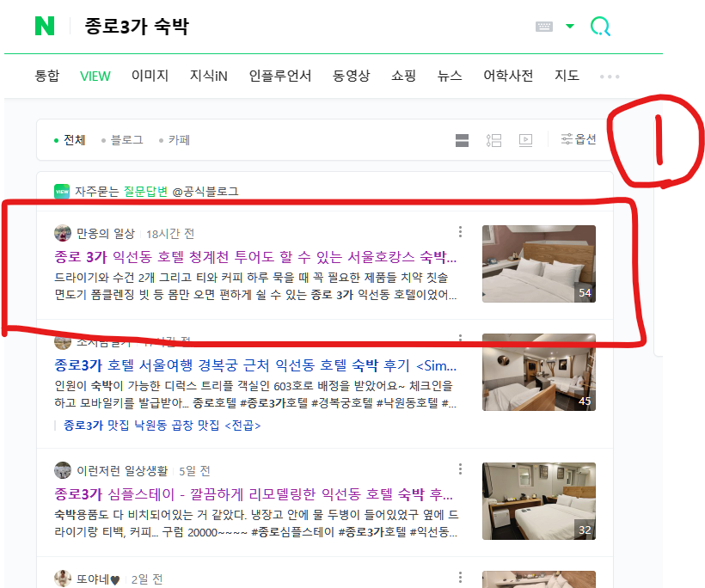The width and height of the screenshot is (705, 588).
Task: Expand the search history dropdown arrow
Action: pyautogui.click(x=570, y=26)
